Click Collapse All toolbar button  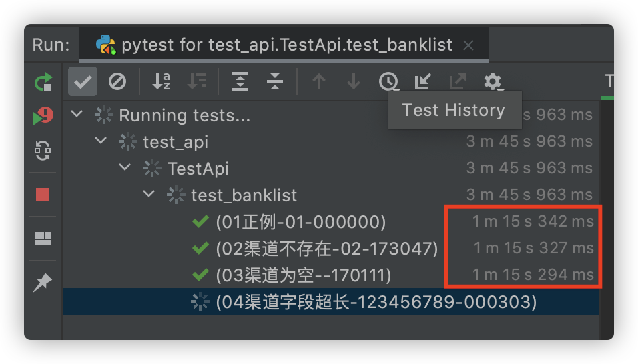click(275, 81)
